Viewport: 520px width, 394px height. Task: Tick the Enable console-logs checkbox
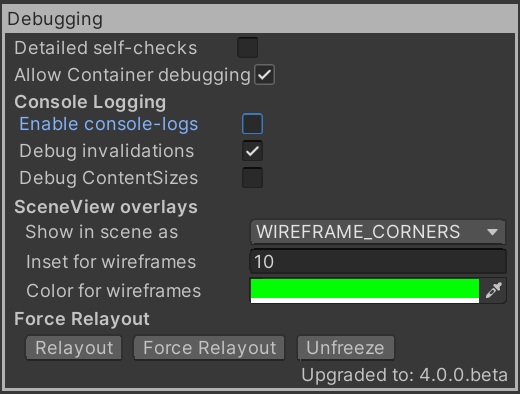coord(252,124)
